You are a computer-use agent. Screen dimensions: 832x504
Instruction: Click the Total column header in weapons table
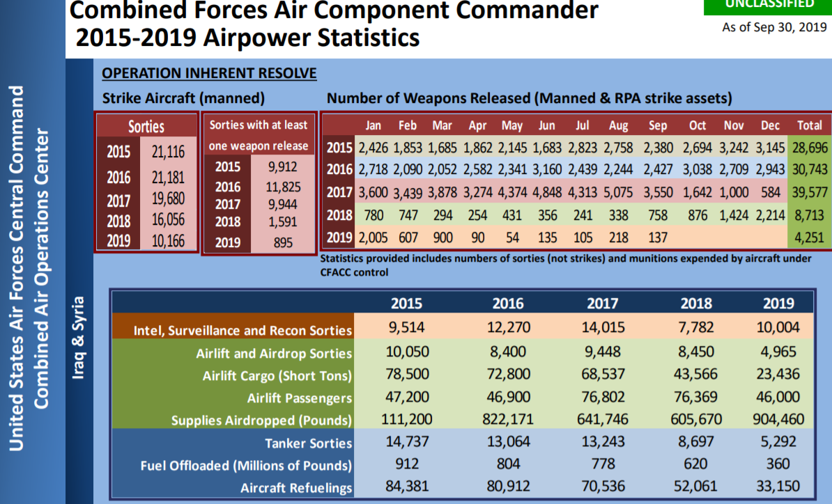809,125
